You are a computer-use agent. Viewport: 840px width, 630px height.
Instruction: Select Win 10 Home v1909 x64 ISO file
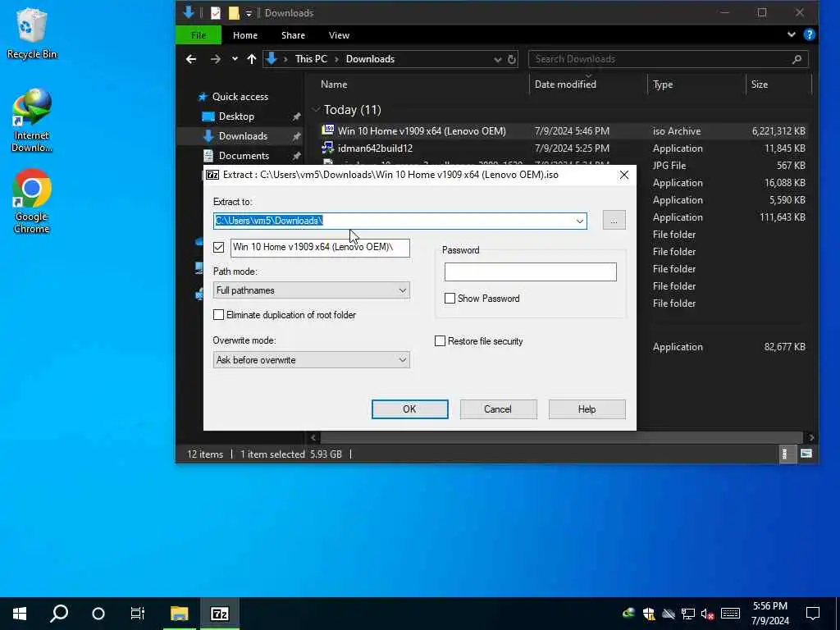click(422, 130)
